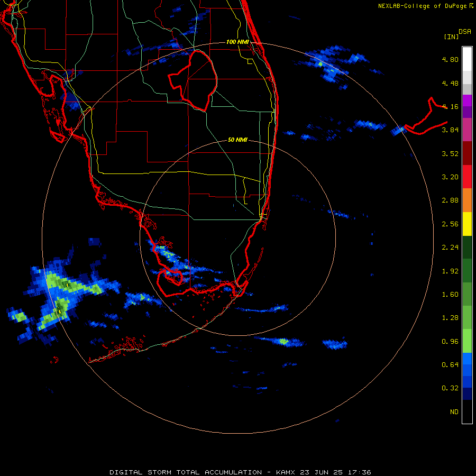Select the 4.80 legend value
476x476 pixels.
pyautogui.click(x=450, y=59)
